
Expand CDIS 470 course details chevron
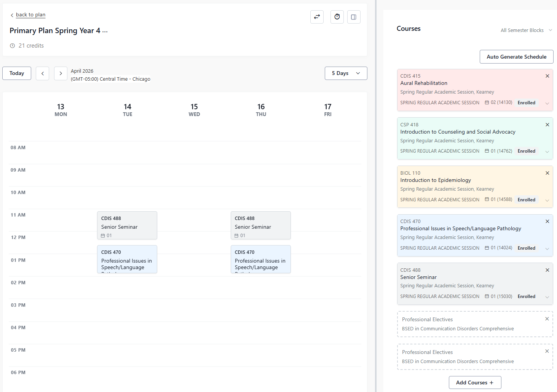pos(547,249)
